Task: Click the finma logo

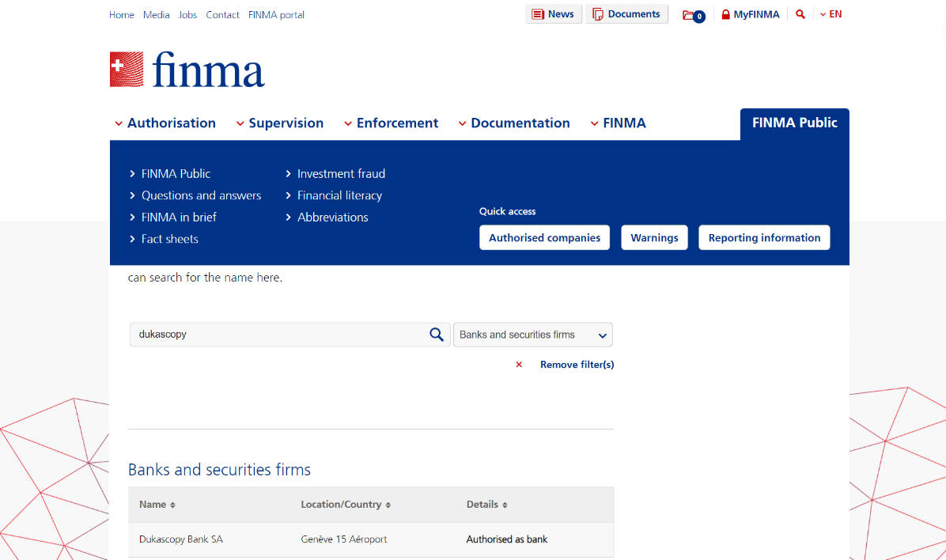Action: click(187, 70)
